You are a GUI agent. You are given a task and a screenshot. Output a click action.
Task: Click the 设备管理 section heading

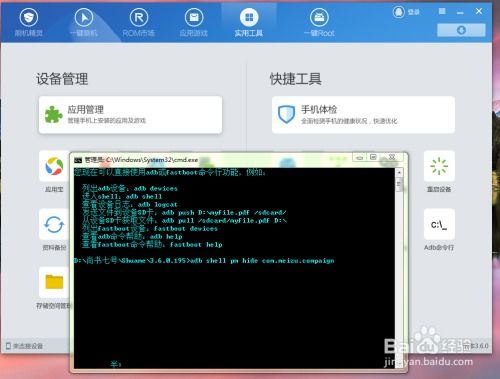click(62, 79)
